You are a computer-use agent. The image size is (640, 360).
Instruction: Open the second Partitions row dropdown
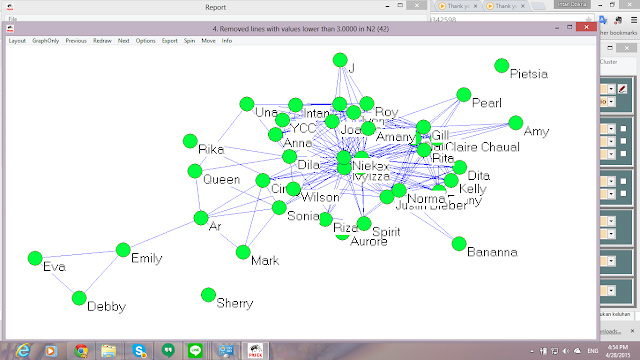pyautogui.click(x=611, y=141)
